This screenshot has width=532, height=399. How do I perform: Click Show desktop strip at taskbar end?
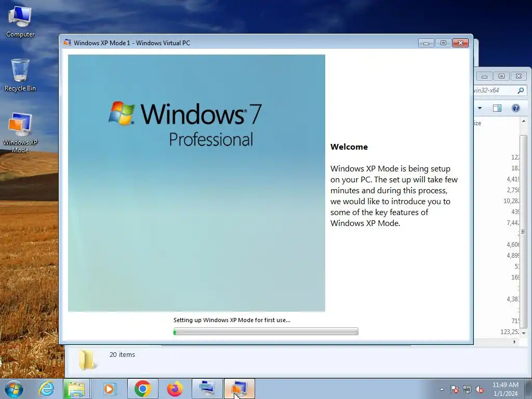click(x=528, y=389)
